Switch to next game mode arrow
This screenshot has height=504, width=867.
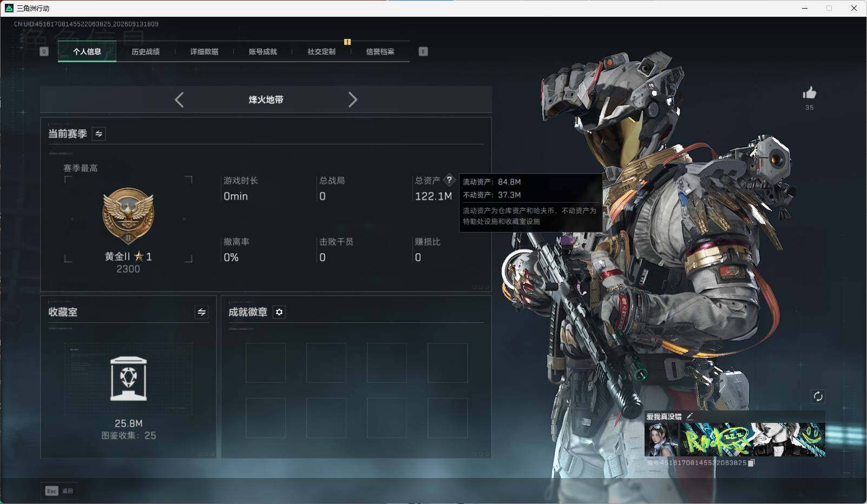click(353, 100)
